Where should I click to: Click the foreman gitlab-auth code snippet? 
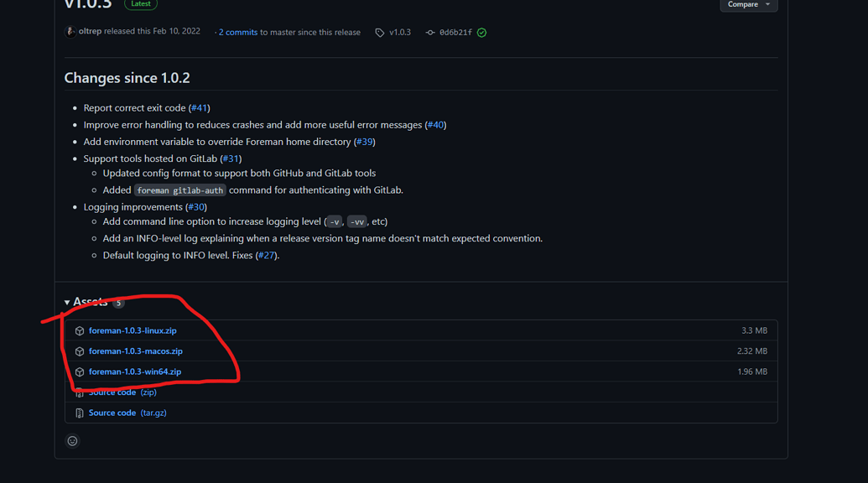[180, 190]
